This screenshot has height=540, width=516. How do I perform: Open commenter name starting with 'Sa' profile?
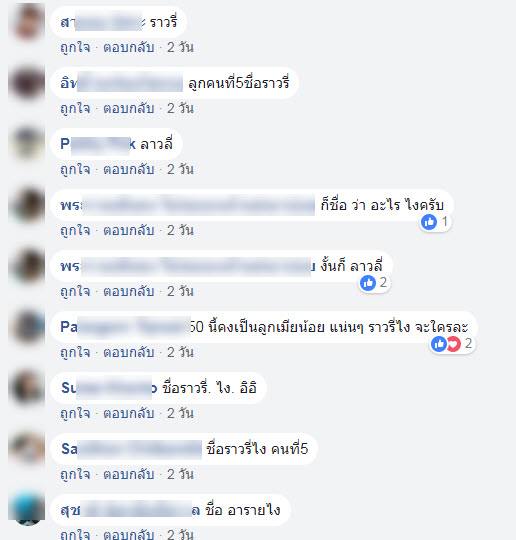131,449
